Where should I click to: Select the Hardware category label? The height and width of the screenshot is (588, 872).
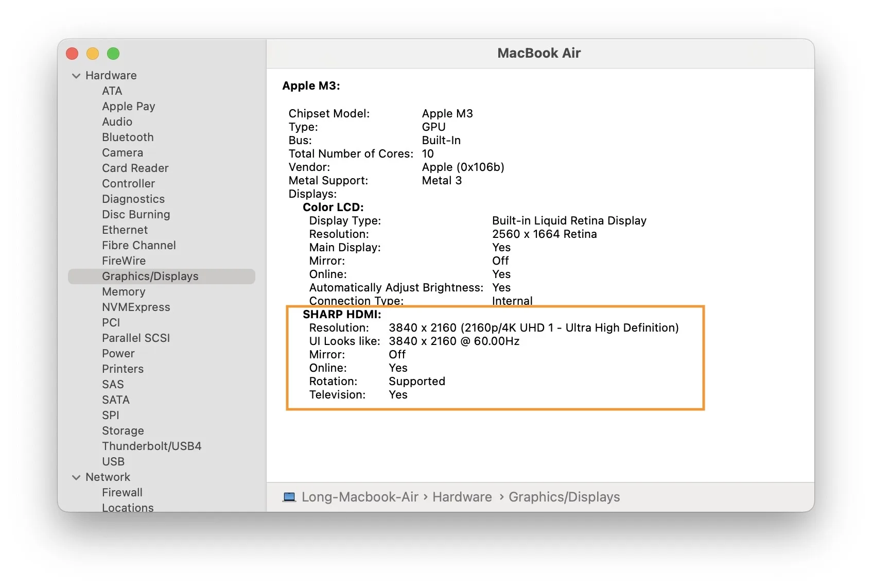pos(111,76)
